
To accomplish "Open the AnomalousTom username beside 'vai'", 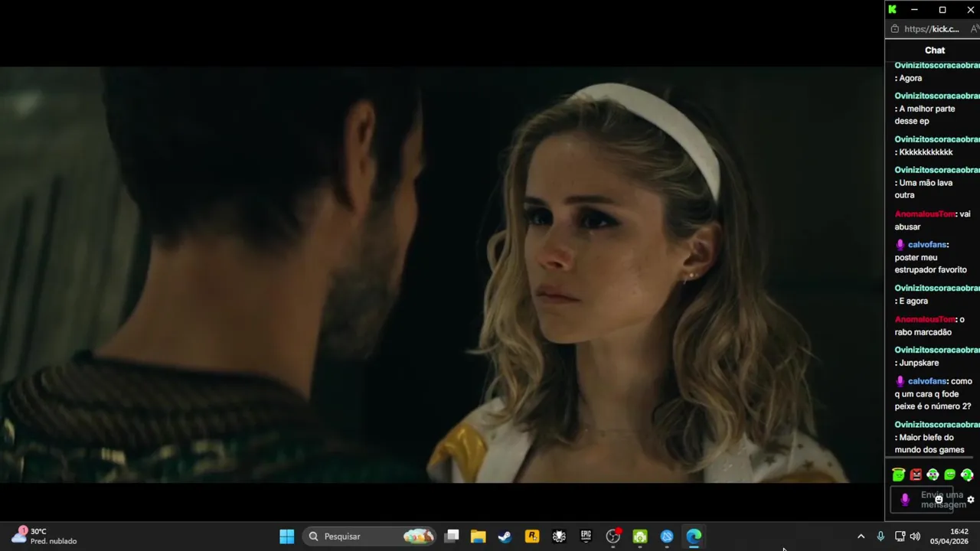I will coord(925,214).
